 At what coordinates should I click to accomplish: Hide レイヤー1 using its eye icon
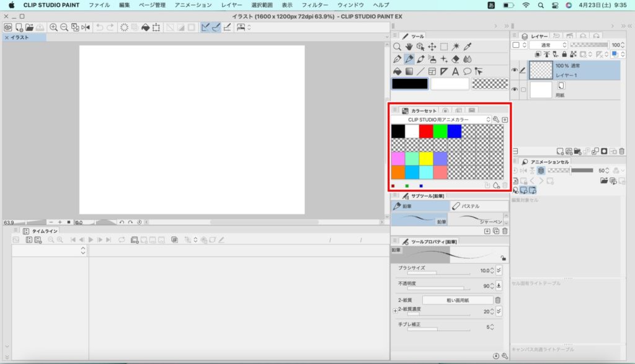[514, 71]
